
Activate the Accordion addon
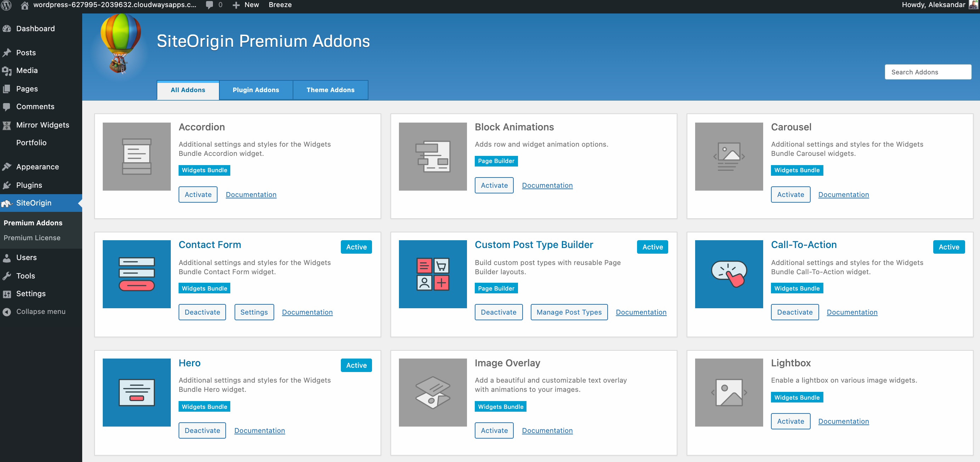[198, 195]
